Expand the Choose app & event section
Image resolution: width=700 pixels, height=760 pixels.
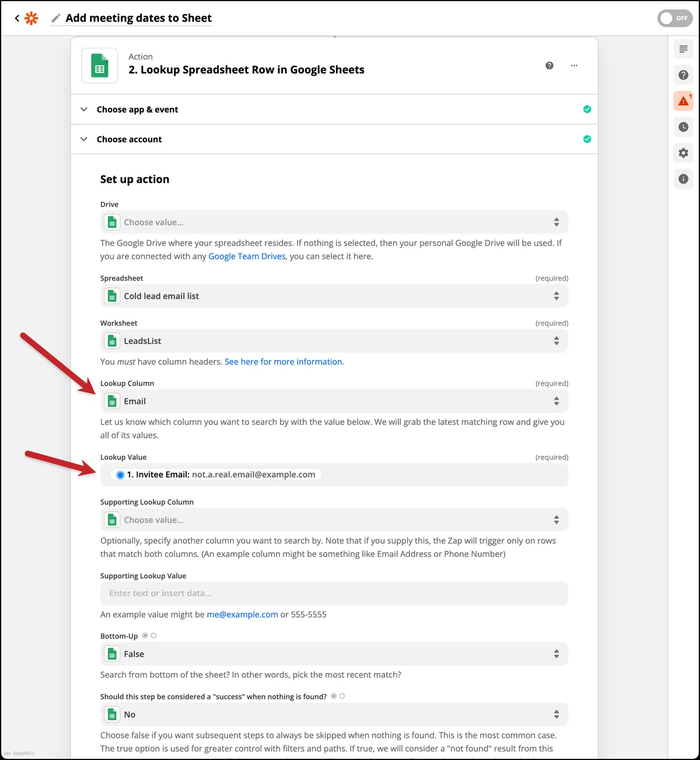[334, 109]
